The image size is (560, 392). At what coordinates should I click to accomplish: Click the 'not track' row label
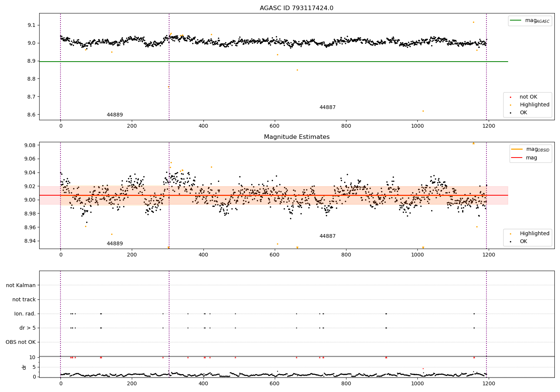(24, 300)
